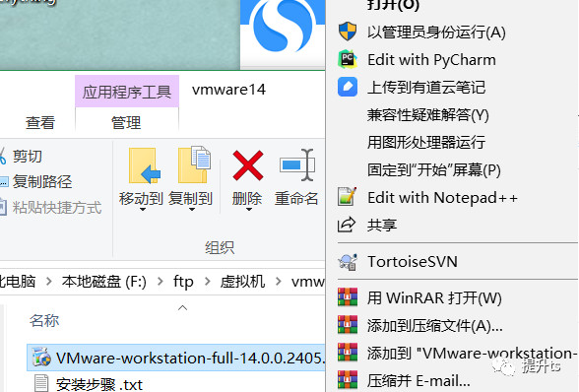Select the 安装步骤.txt file row
This screenshot has height=392, width=579.
175,383
